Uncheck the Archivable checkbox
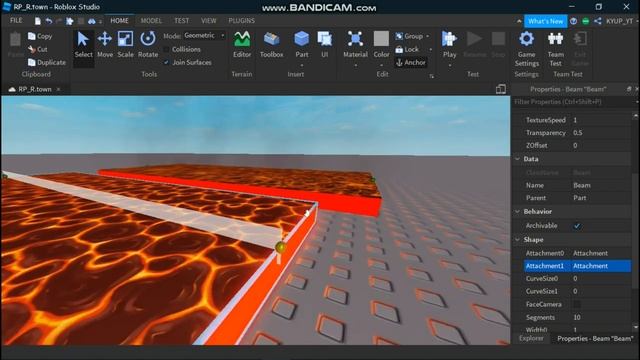The width and height of the screenshot is (640, 360). pos(577,226)
